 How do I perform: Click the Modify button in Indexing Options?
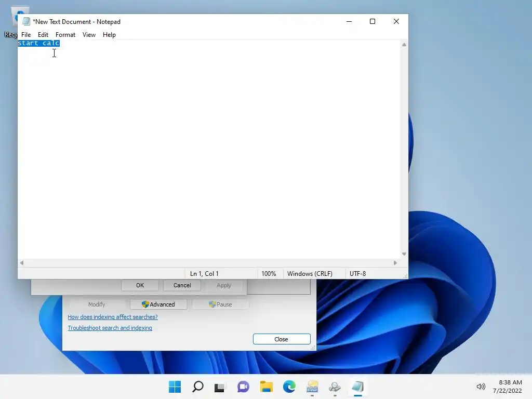coord(97,304)
